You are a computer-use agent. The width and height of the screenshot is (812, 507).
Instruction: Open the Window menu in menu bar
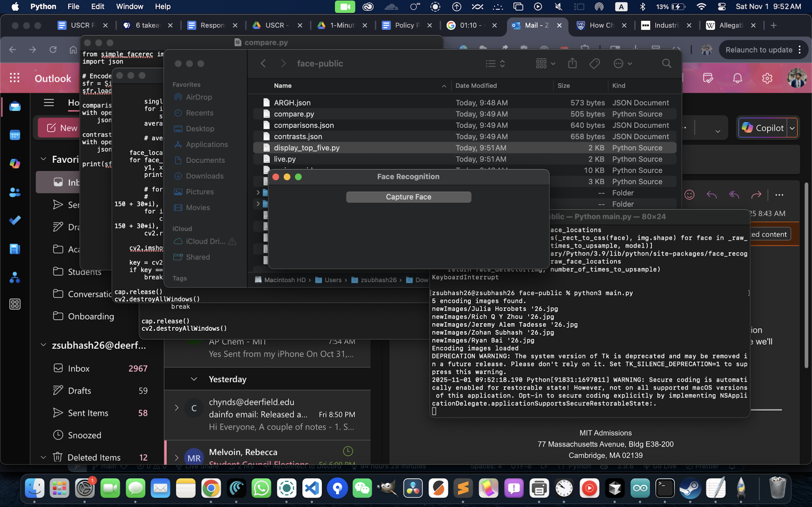pos(129,6)
